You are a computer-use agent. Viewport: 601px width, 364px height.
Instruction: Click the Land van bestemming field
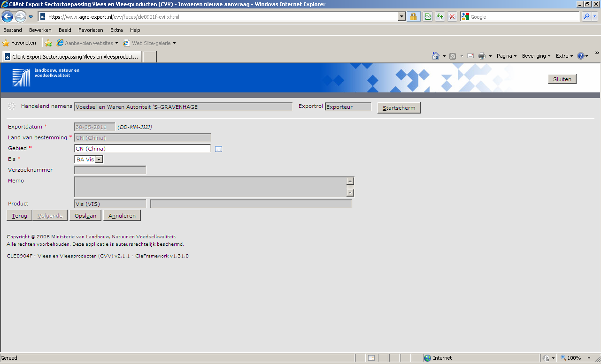pos(143,138)
